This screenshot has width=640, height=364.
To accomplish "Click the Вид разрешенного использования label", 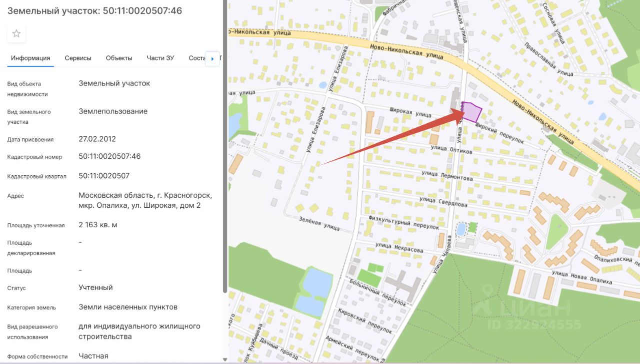I will point(32,332).
